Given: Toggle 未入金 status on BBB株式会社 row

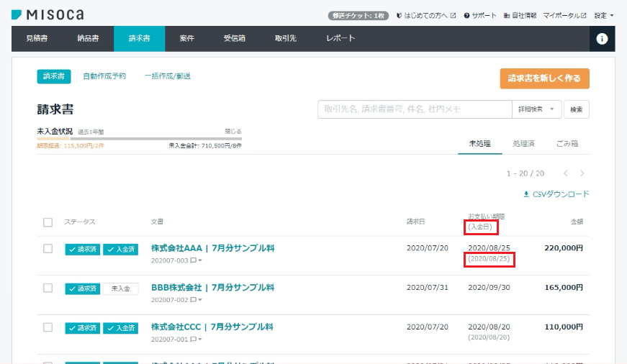Looking at the screenshot, I should [121, 288].
